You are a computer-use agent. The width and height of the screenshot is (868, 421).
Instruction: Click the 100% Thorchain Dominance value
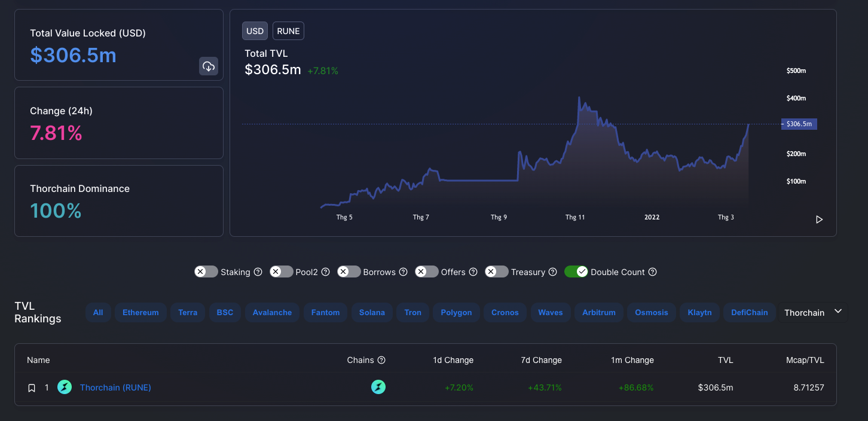56,211
